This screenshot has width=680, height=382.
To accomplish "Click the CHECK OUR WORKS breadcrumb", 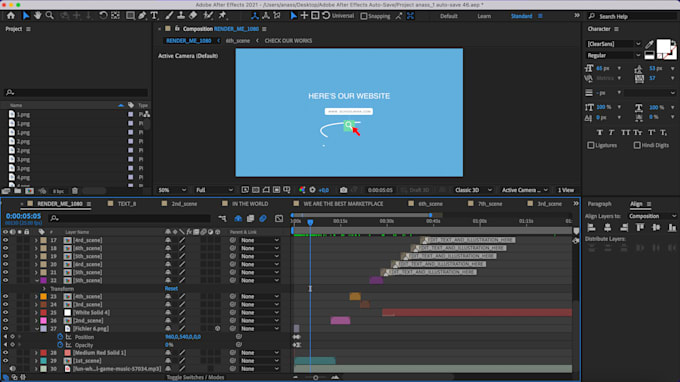I will click(x=288, y=41).
